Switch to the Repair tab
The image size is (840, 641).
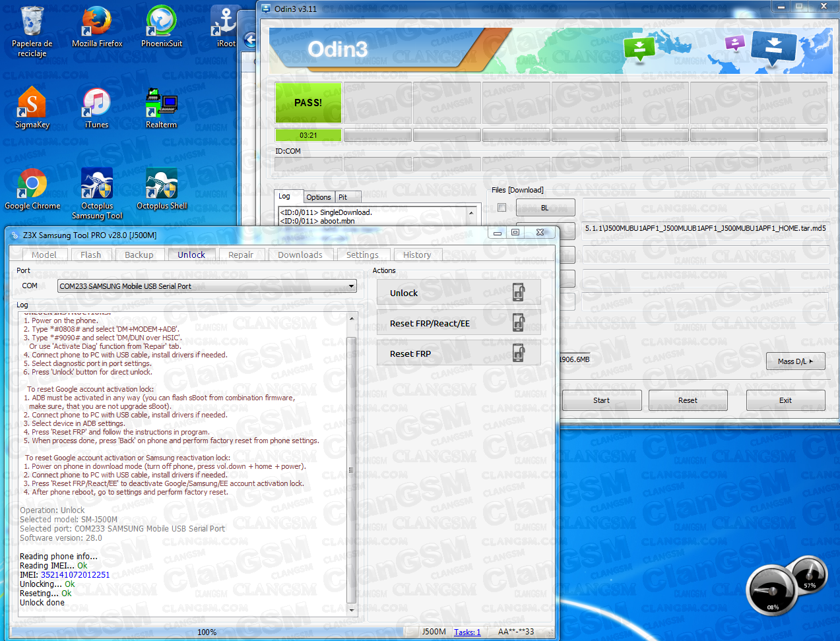click(x=241, y=255)
